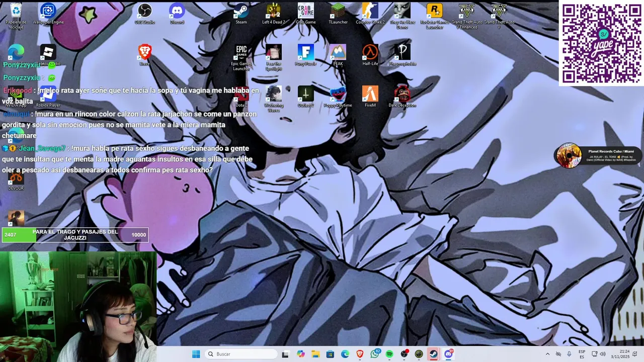Launch Wallpaper Engine from the desktop
This screenshot has width=644, height=362.
point(48,14)
